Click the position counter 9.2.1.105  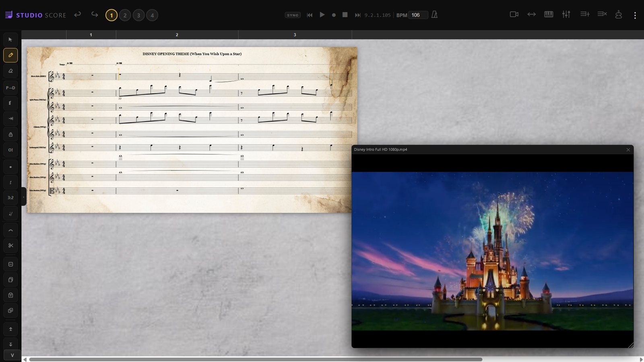pos(378,15)
